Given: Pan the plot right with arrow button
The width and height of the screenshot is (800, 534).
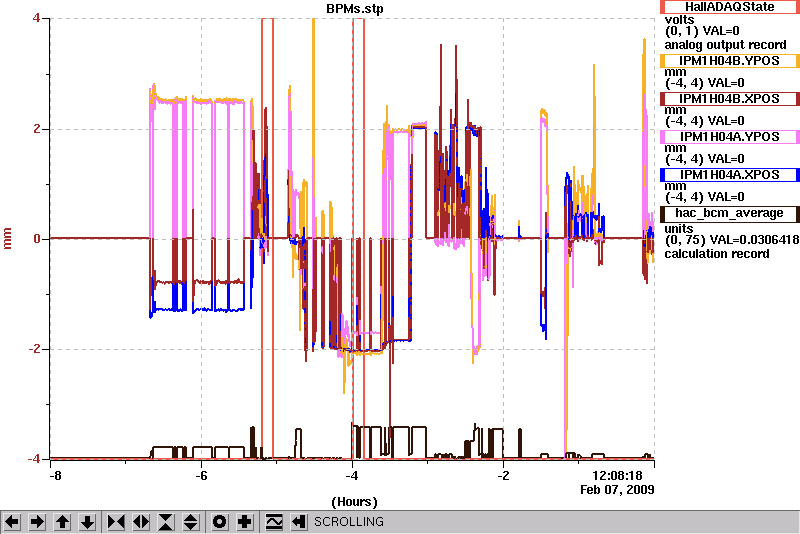Looking at the screenshot, I should (x=37, y=522).
